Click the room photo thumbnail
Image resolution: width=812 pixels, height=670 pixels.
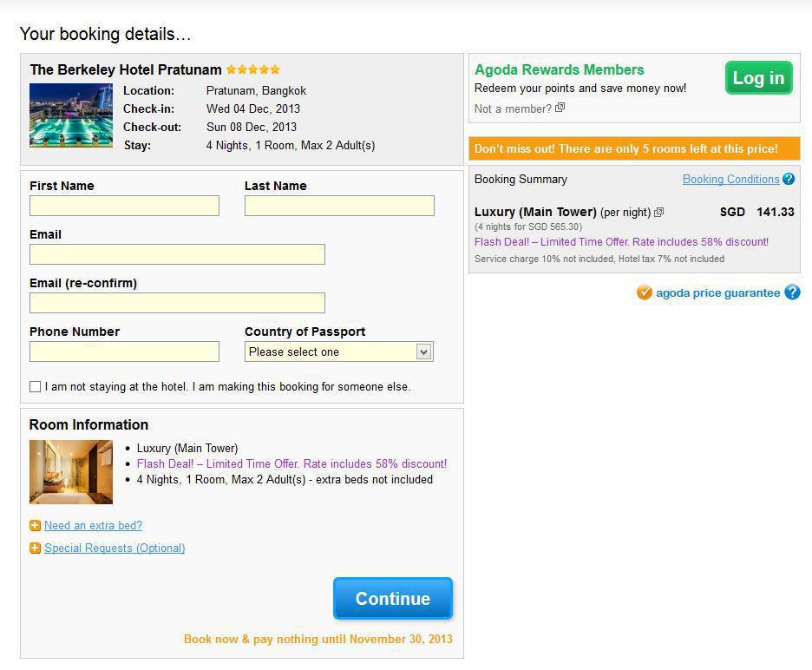[x=71, y=472]
